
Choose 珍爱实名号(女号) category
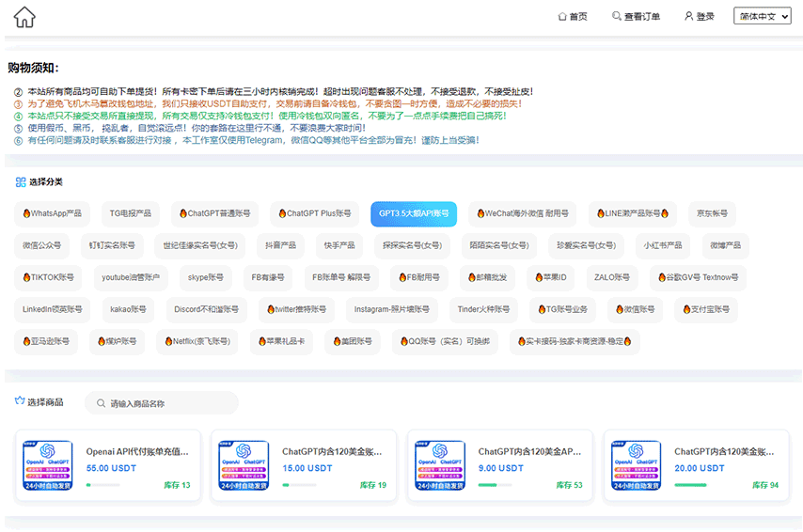(x=587, y=245)
